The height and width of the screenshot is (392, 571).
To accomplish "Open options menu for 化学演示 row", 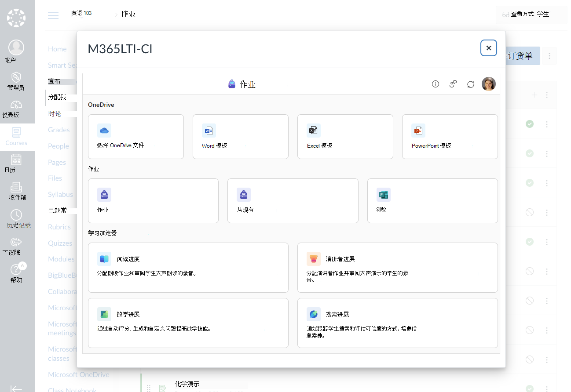I will pos(547,388).
